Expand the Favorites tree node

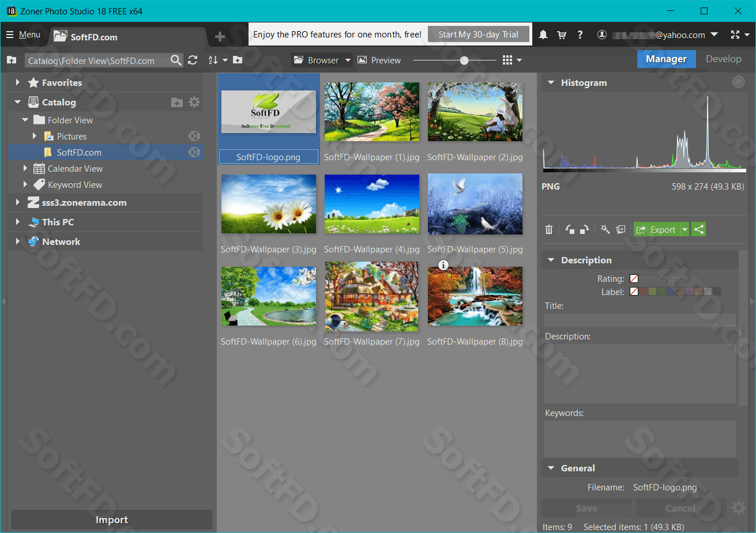(17, 82)
